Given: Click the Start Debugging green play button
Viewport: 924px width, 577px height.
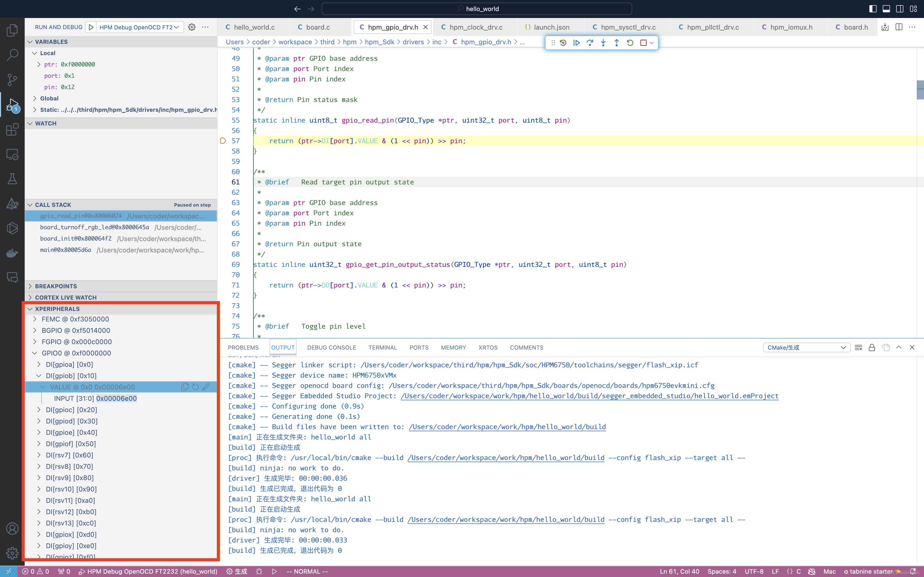Looking at the screenshot, I should [x=91, y=27].
